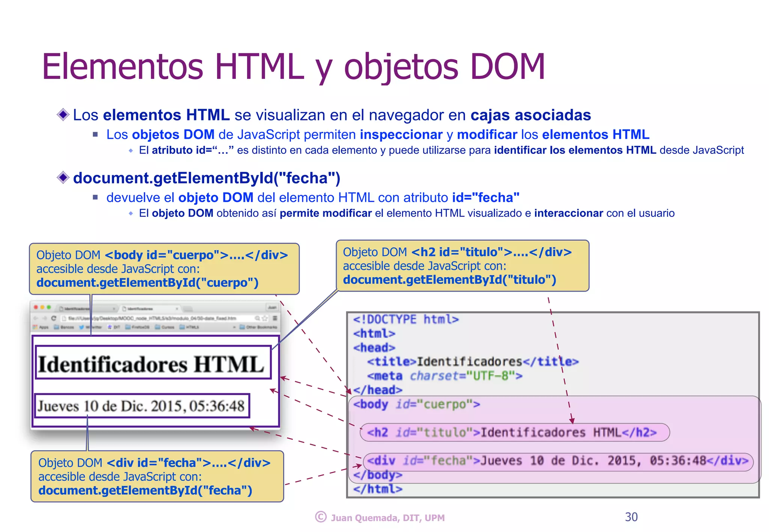769x532 pixels.
Task: Bookmark the page with the star icon
Action: (x=265, y=319)
